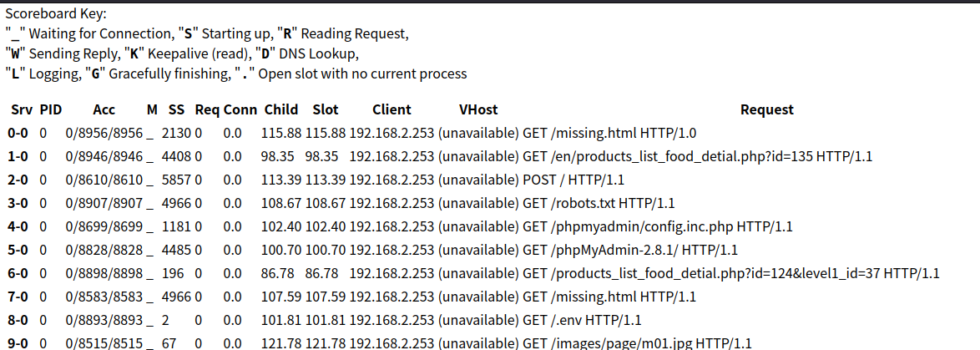Click the Conn column header
This screenshot has height=350, width=980.
(x=240, y=110)
